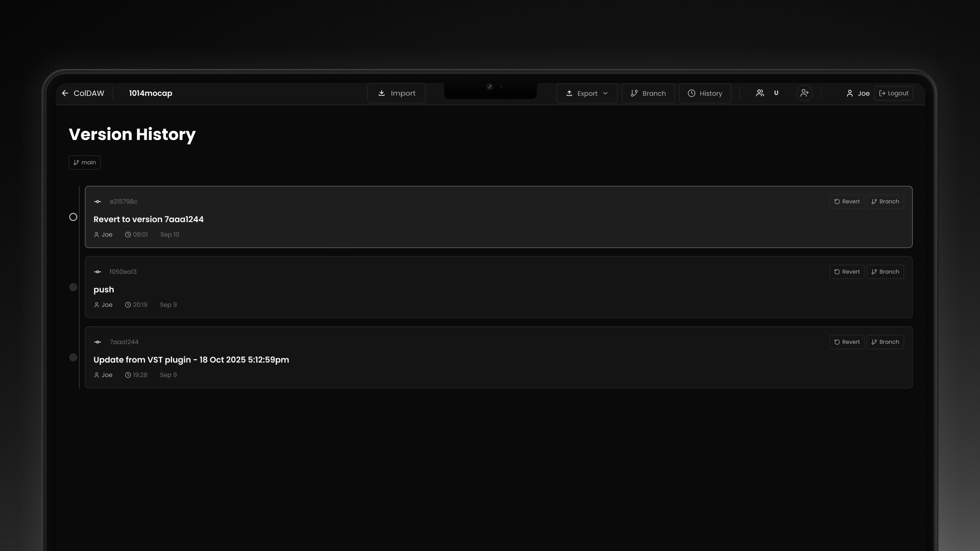This screenshot has width=980, height=551.
Task: Click the collaborators people icon
Action: (760, 93)
